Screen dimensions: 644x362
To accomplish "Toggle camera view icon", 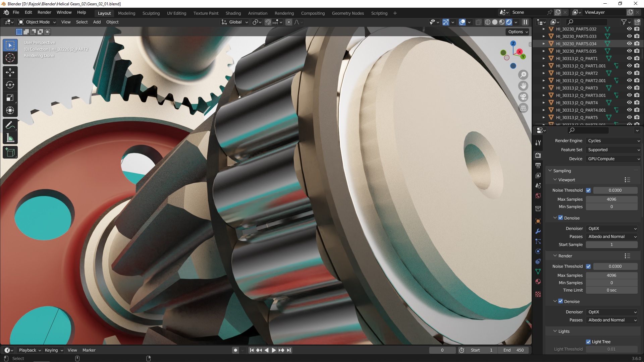I will pos(523,97).
